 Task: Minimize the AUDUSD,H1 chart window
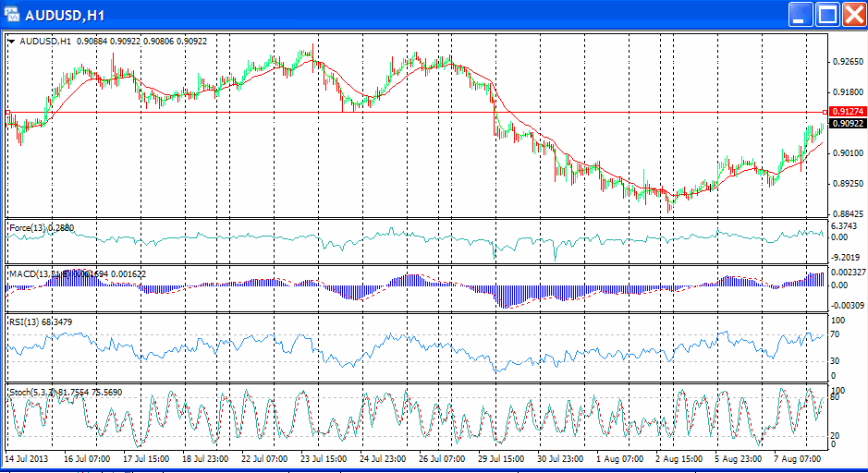coord(801,15)
